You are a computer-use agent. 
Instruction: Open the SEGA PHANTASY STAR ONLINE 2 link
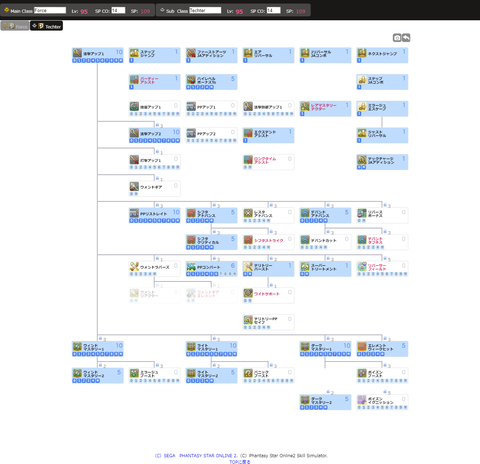click(x=196, y=456)
